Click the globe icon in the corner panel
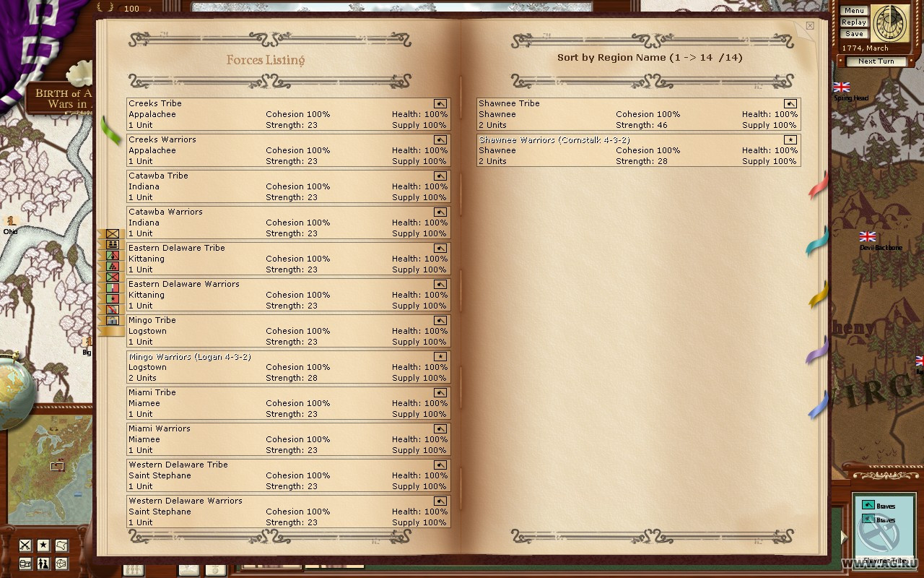The height and width of the screenshot is (578, 924). 61,563
